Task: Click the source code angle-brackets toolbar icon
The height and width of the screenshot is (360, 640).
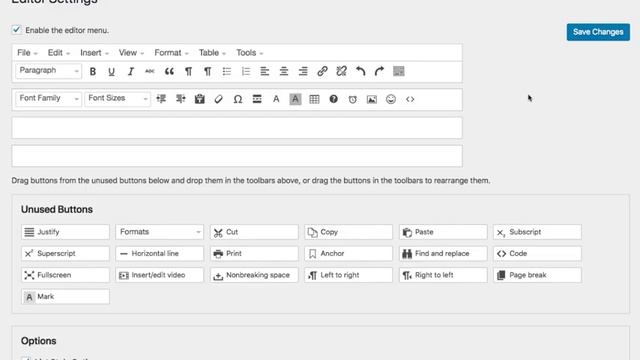Action: pyautogui.click(x=410, y=99)
